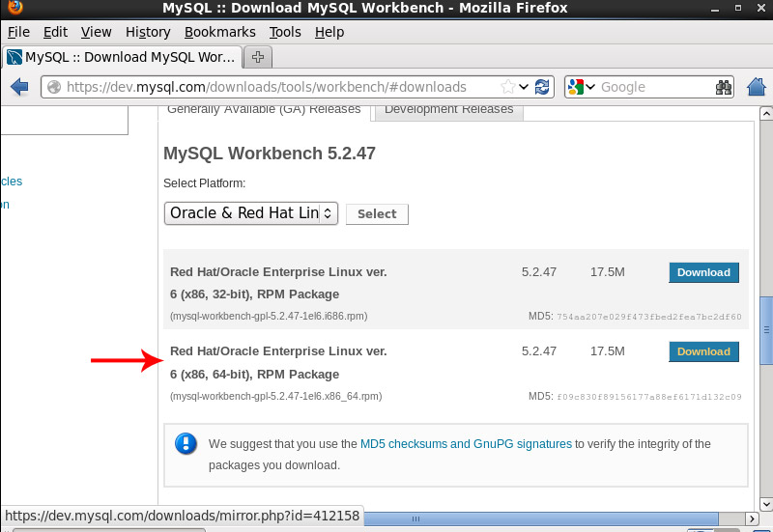Click the mysql-workbench-gpl-5.2.47-1el6.x86_64.rpm filename
Viewport: 773px width, 532px height.
click(276, 396)
